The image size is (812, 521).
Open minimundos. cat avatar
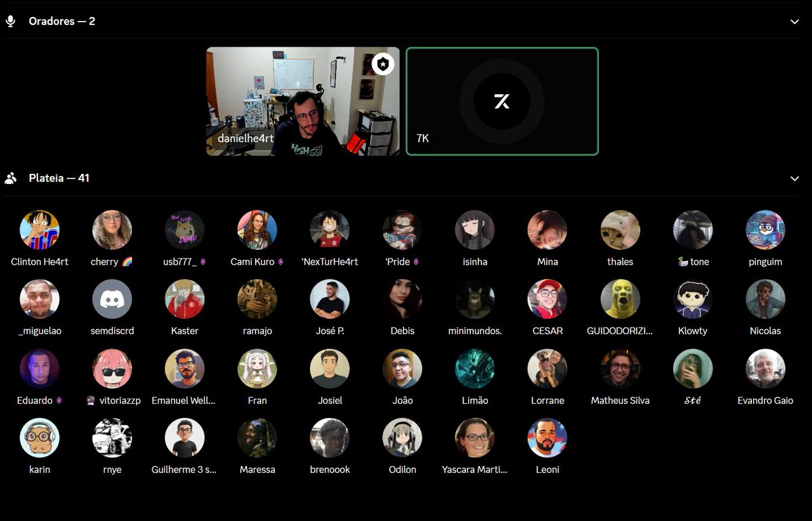pyautogui.click(x=475, y=299)
